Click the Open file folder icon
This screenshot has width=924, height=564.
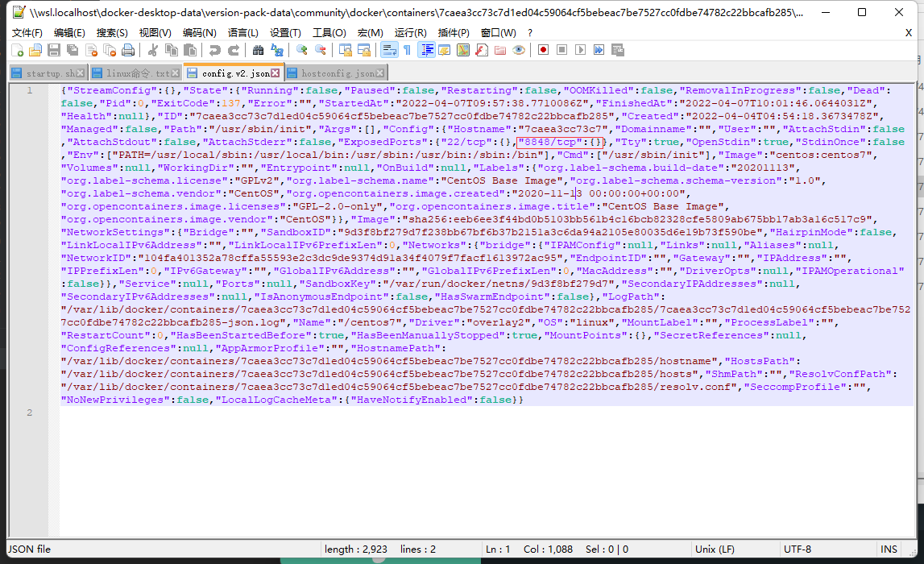tap(35, 50)
